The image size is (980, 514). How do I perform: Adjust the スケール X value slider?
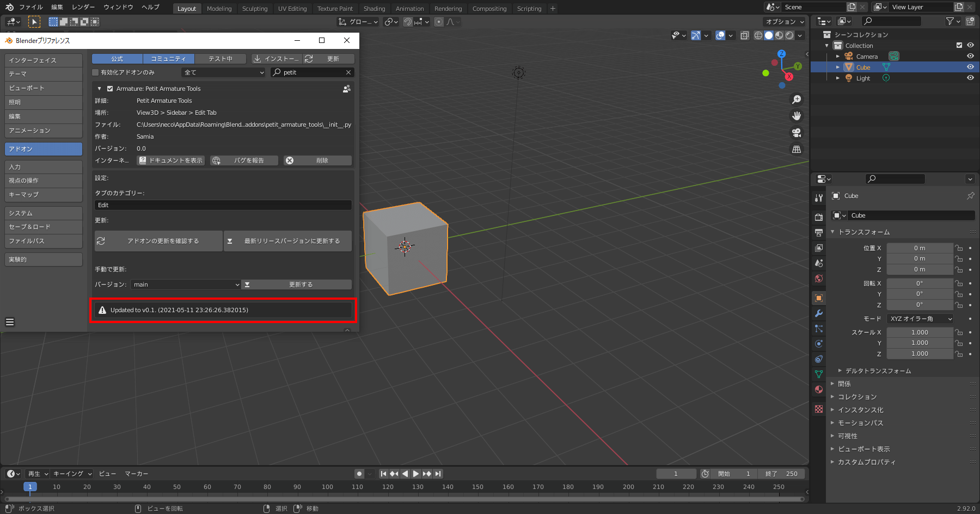920,332
